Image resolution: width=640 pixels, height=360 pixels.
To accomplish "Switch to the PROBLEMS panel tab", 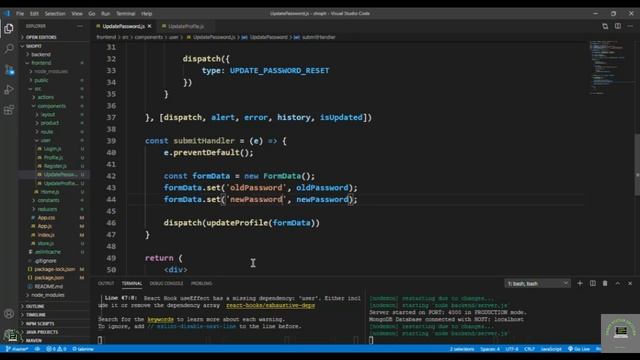I will pos(201,283).
